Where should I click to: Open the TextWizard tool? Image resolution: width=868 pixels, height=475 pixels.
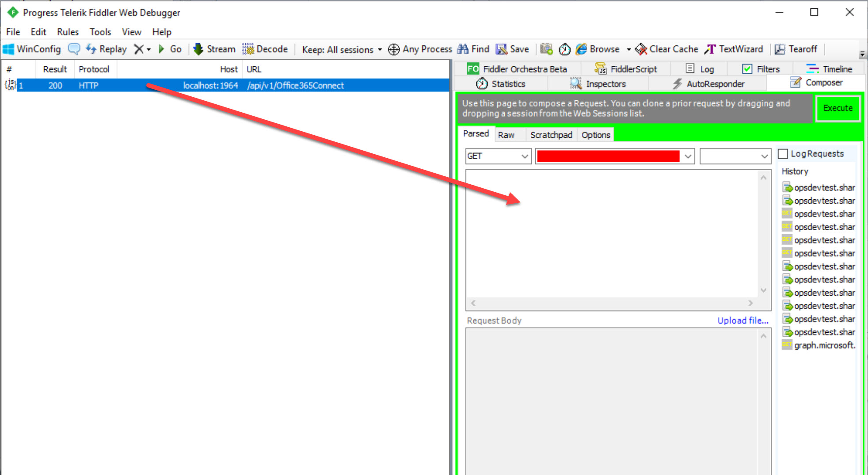click(734, 49)
